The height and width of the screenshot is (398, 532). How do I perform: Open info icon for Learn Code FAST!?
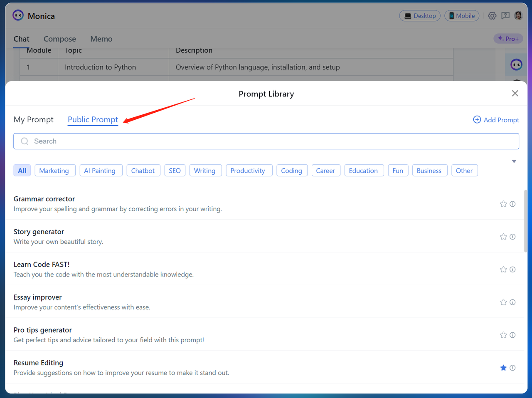[x=512, y=269]
